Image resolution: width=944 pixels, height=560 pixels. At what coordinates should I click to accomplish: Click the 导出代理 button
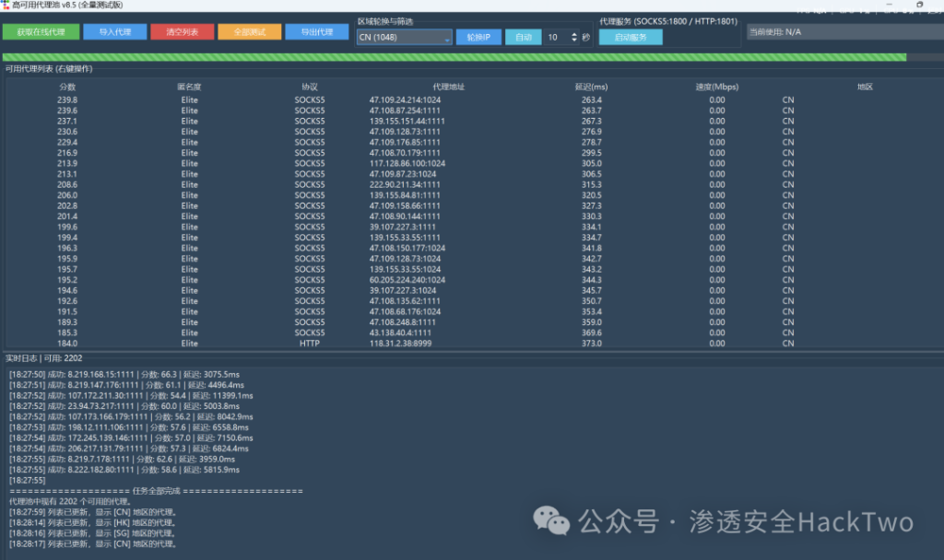(310, 32)
